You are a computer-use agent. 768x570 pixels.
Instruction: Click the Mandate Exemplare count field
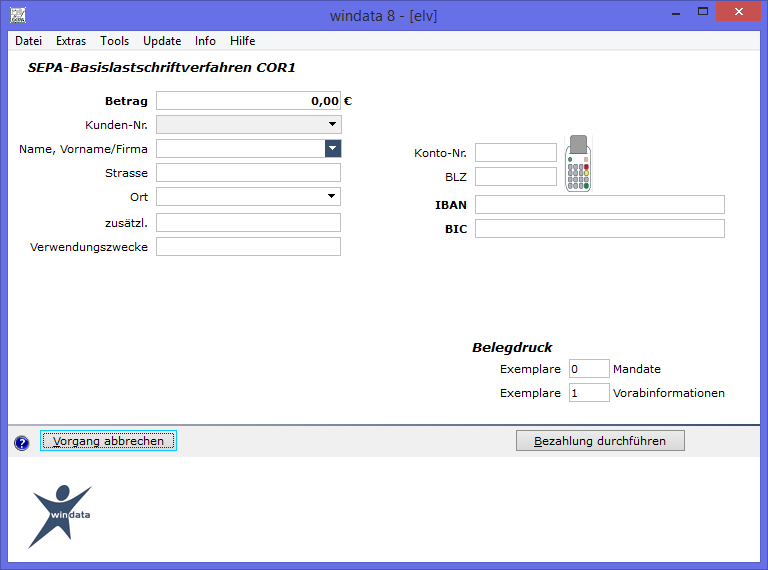click(589, 368)
